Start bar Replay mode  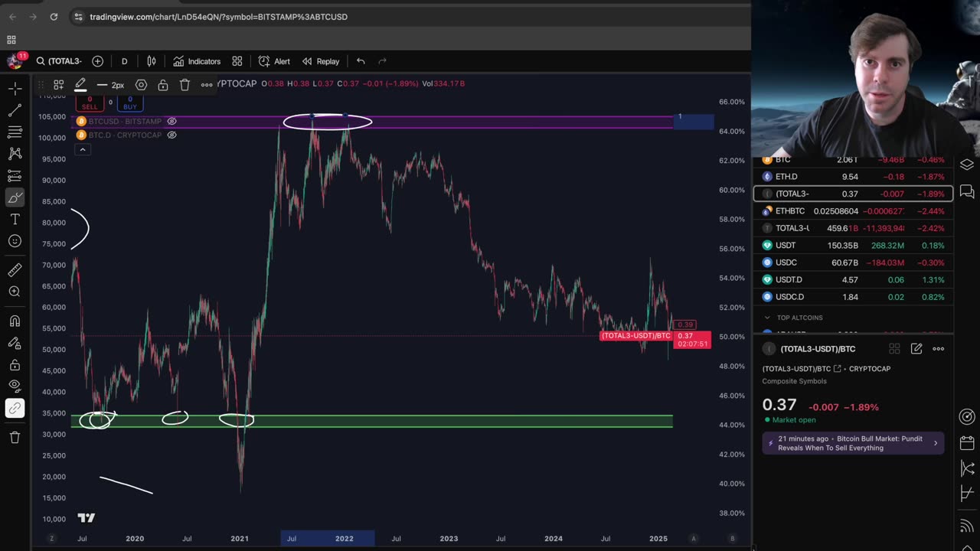pyautogui.click(x=321, y=61)
